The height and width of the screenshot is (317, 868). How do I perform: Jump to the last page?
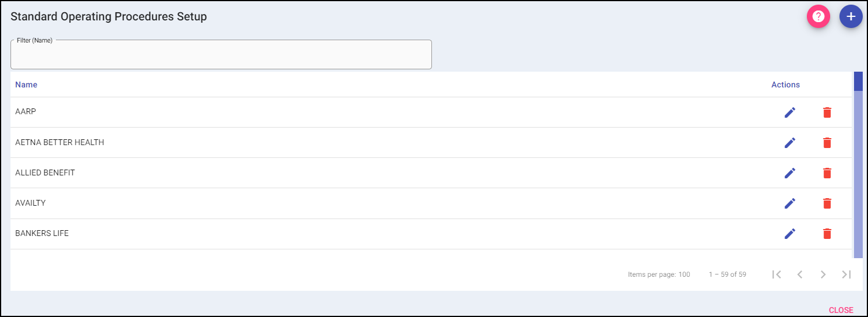(x=846, y=274)
